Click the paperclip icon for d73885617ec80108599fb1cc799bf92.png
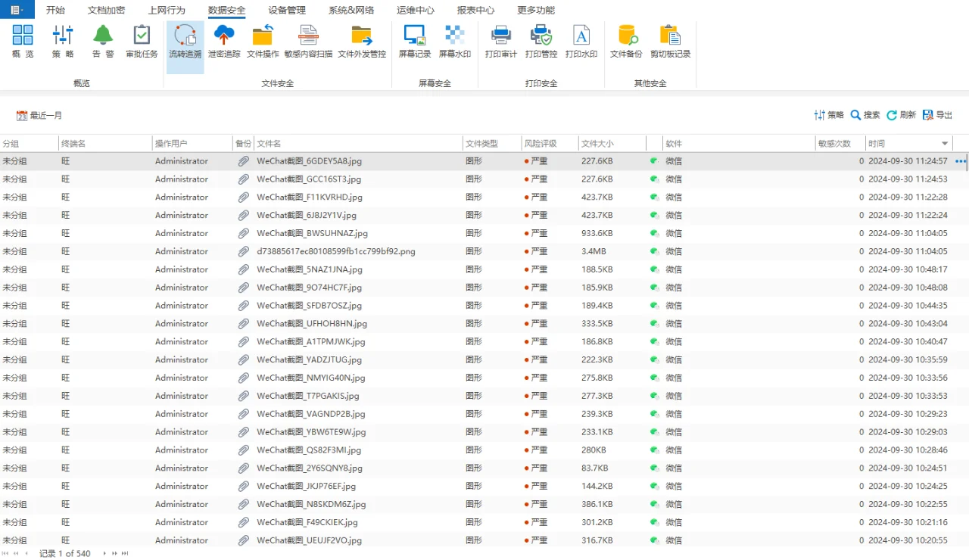The image size is (969, 560). [x=243, y=251]
